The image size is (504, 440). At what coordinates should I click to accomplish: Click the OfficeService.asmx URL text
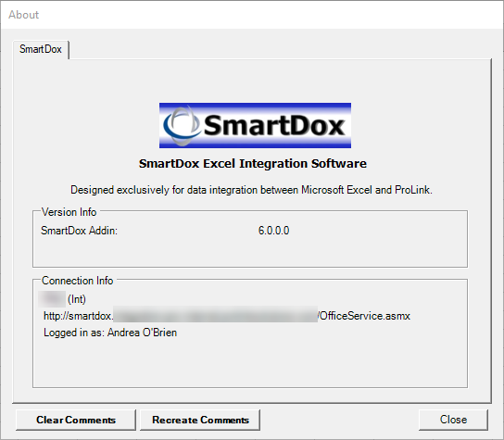click(364, 316)
